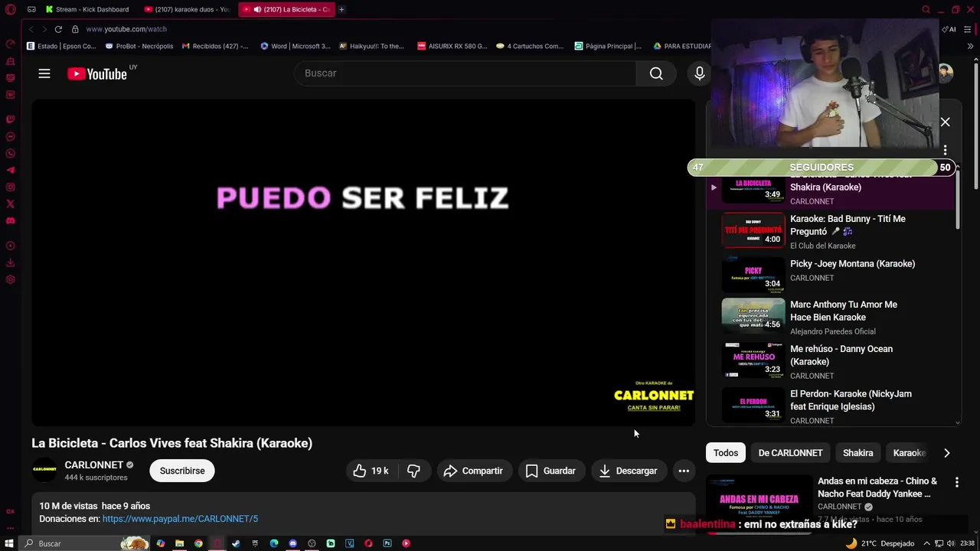Open options for Andas en mi cabeza video

coord(956,482)
